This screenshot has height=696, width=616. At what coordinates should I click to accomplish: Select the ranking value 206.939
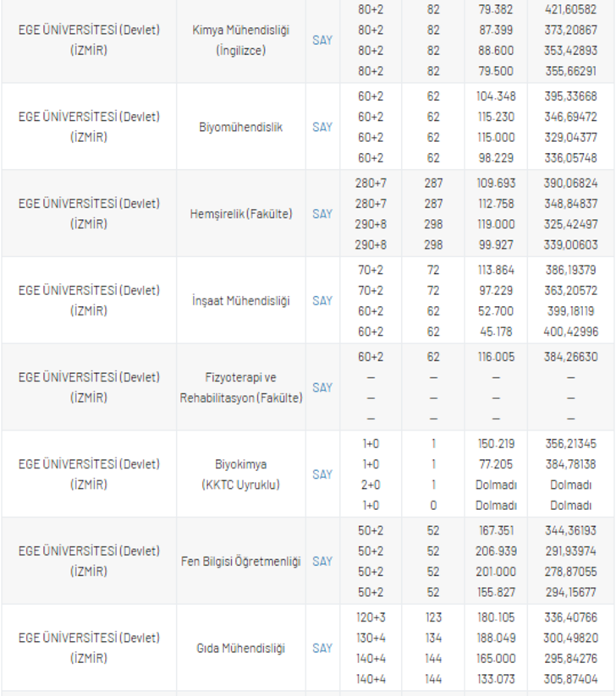[496, 551]
